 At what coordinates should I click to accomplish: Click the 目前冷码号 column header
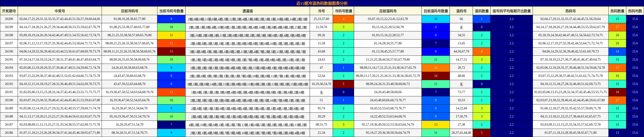click(x=129, y=11)
